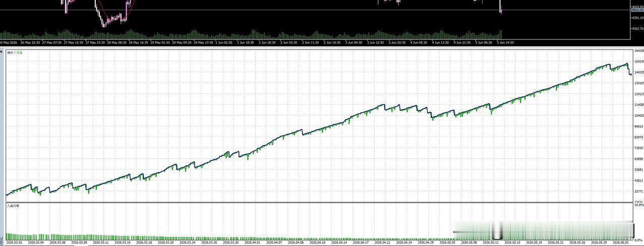Click the balance/equity legend text on the graph

[x=15, y=52]
